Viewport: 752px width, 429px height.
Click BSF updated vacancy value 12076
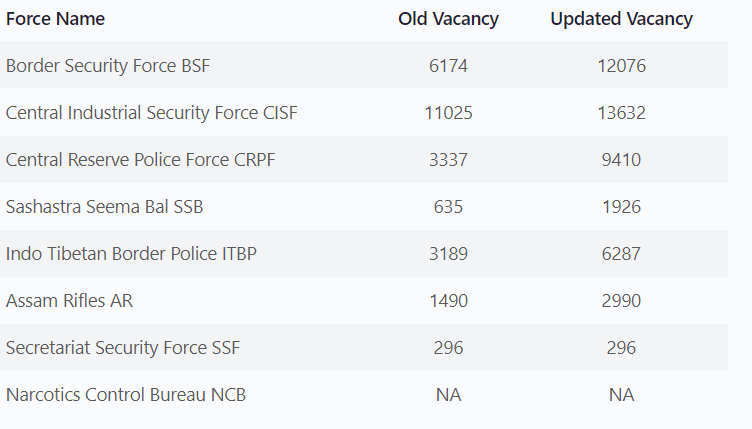[x=621, y=66]
